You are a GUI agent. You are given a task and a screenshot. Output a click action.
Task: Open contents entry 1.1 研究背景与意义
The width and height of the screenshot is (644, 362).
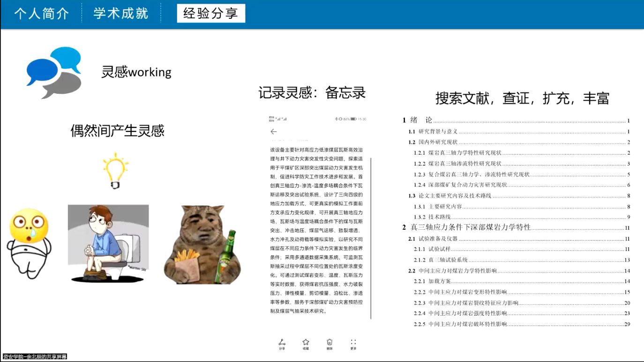(x=519, y=132)
